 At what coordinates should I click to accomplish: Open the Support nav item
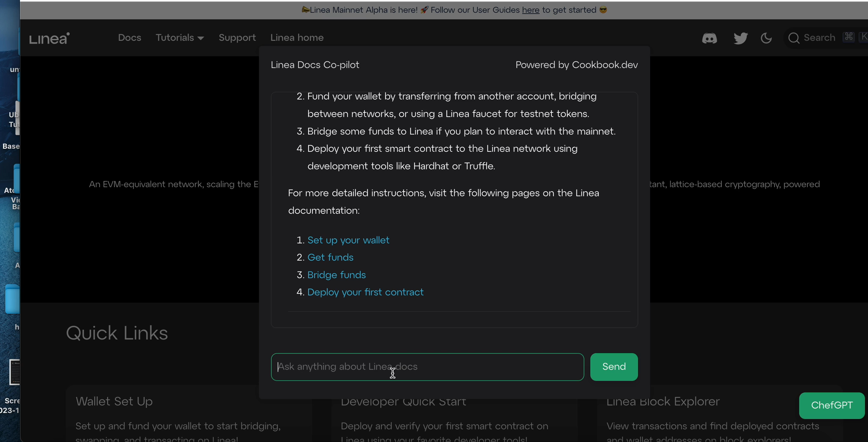point(237,38)
